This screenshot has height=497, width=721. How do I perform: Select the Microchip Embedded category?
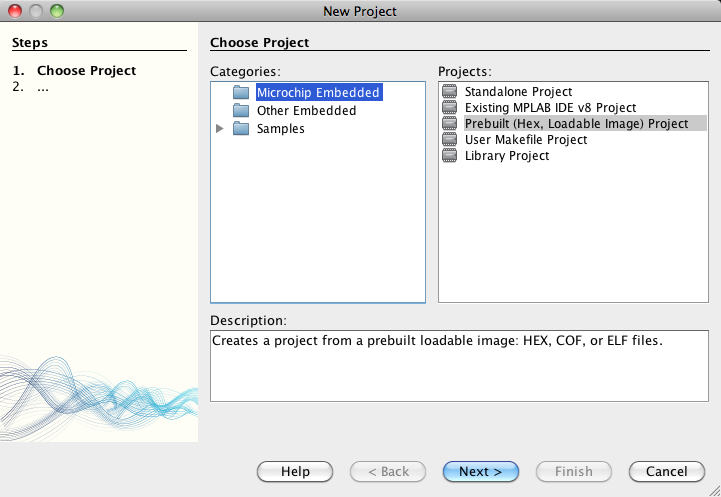pyautogui.click(x=317, y=92)
